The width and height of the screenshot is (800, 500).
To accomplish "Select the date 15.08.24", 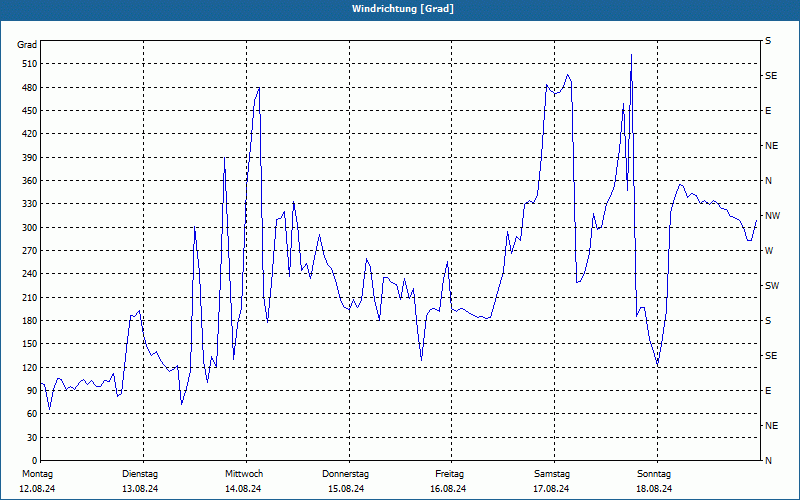I will coord(346,489).
